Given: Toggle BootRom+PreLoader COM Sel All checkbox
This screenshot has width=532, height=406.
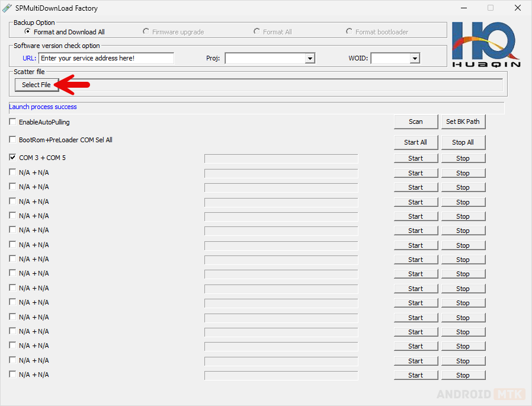Looking at the screenshot, I should pos(13,140).
